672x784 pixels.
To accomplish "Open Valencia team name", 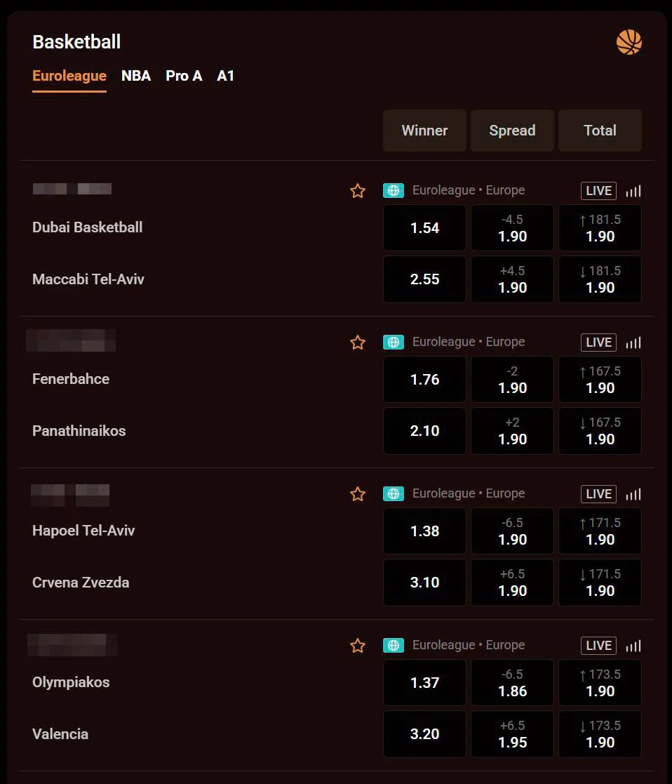I will tap(60, 733).
